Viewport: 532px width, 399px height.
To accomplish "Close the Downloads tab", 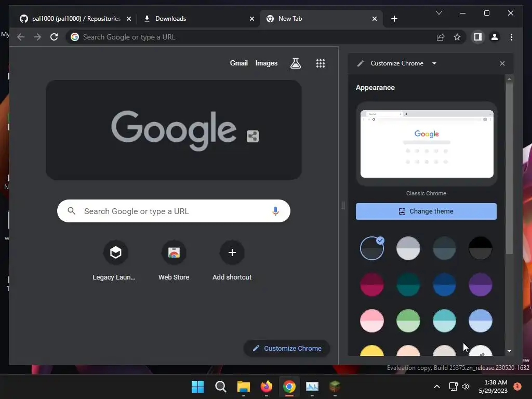I will pos(252,19).
